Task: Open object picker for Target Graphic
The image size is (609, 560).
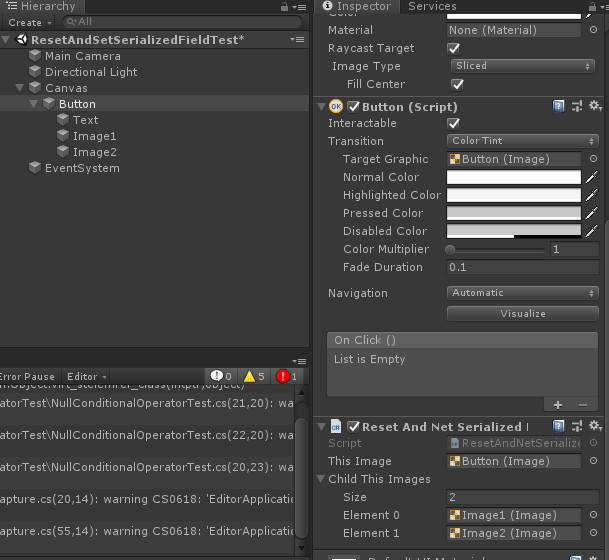Action: click(x=593, y=158)
